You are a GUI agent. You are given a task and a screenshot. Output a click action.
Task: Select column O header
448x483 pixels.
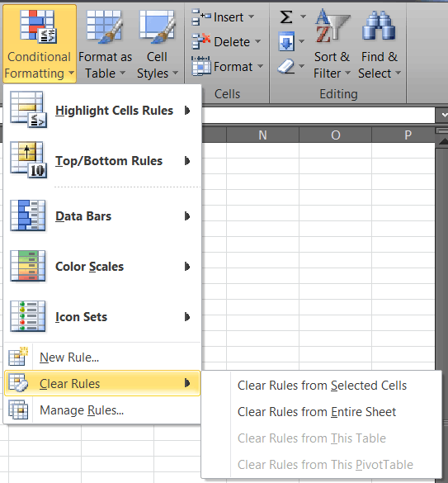point(335,135)
